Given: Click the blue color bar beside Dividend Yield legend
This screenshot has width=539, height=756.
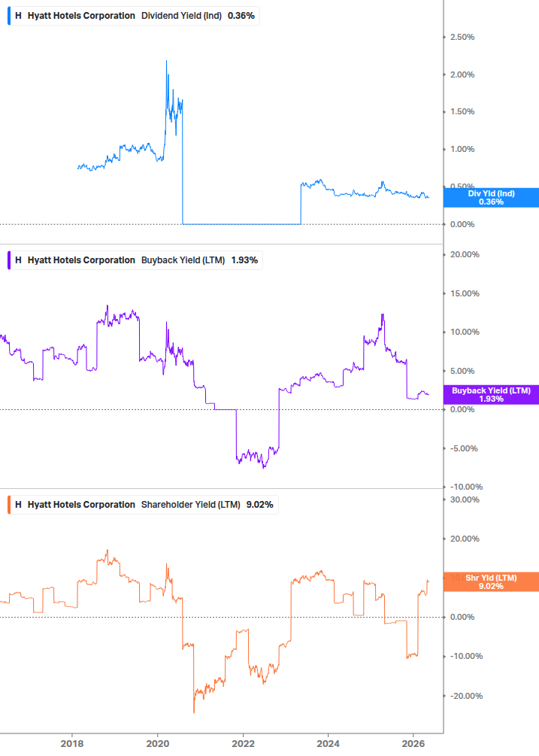Looking at the screenshot, I should (x=9, y=16).
